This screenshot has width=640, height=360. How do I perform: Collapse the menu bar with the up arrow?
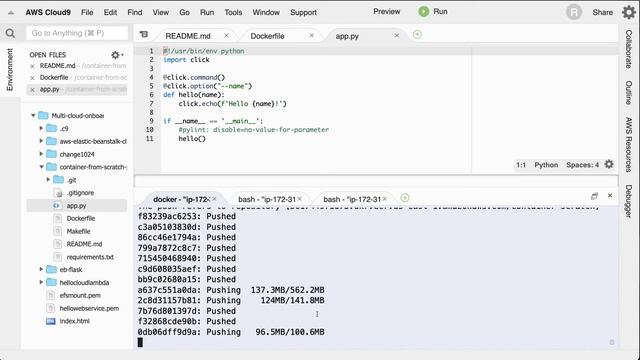(x=11, y=13)
